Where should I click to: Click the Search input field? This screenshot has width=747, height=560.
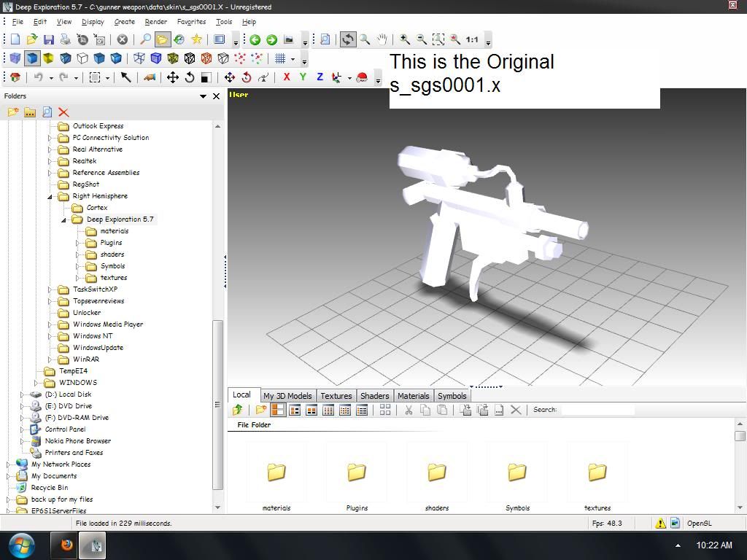pyautogui.click(x=597, y=410)
